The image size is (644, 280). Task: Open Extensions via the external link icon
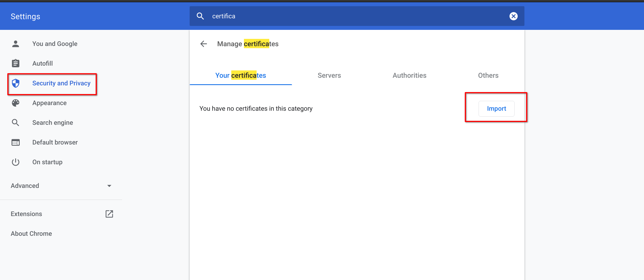[109, 214]
